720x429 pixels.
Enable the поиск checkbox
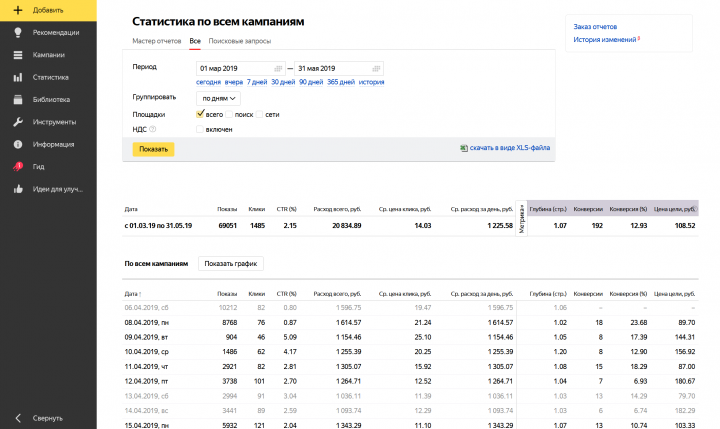[229, 114]
